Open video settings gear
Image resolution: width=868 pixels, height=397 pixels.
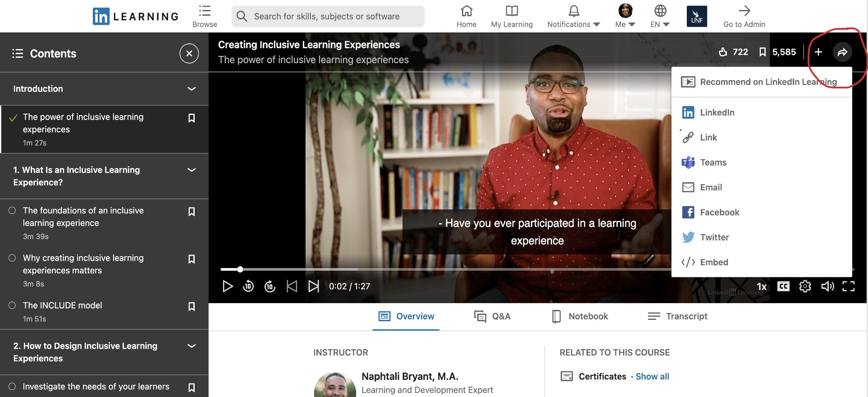[x=805, y=286]
